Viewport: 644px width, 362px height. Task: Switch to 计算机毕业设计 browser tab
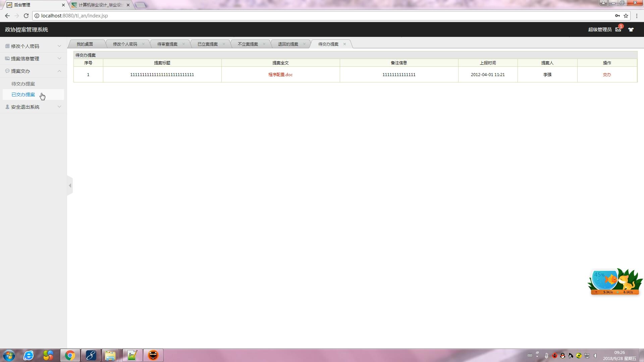pyautogui.click(x=100, y=5)
